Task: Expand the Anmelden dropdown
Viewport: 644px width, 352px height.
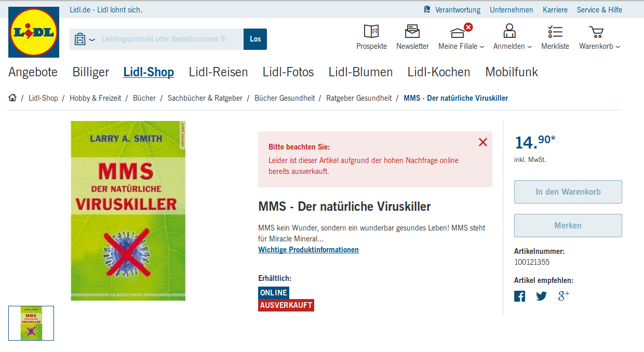Action: [x=513, y=46]
